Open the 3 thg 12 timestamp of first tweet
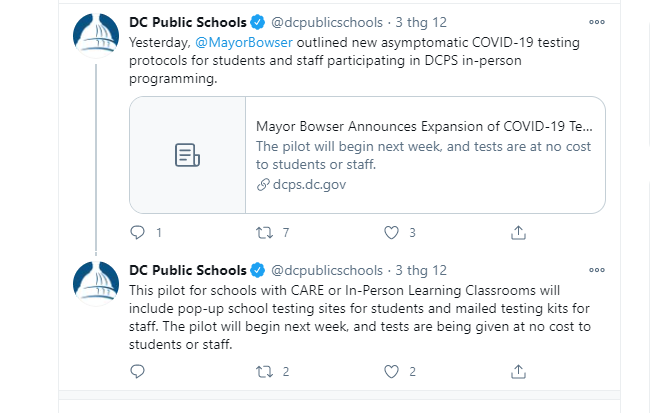650x413 pixels. point(421,22)
